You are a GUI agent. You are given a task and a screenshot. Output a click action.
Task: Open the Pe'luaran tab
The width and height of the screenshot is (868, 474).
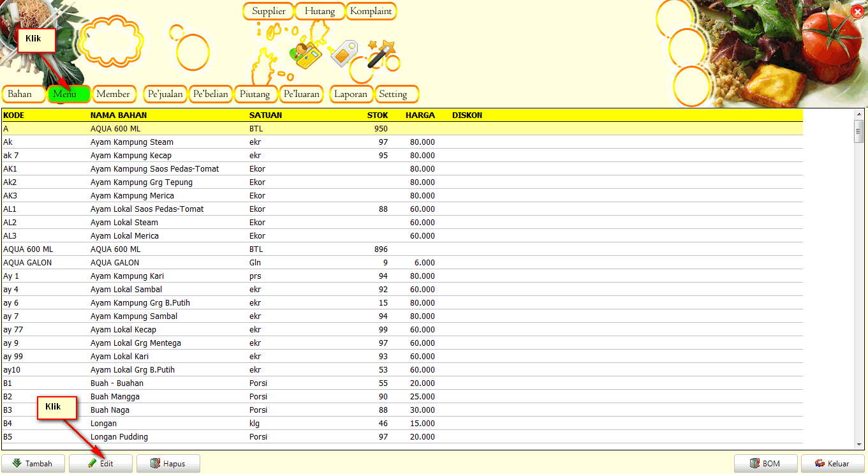click(302, 94)
